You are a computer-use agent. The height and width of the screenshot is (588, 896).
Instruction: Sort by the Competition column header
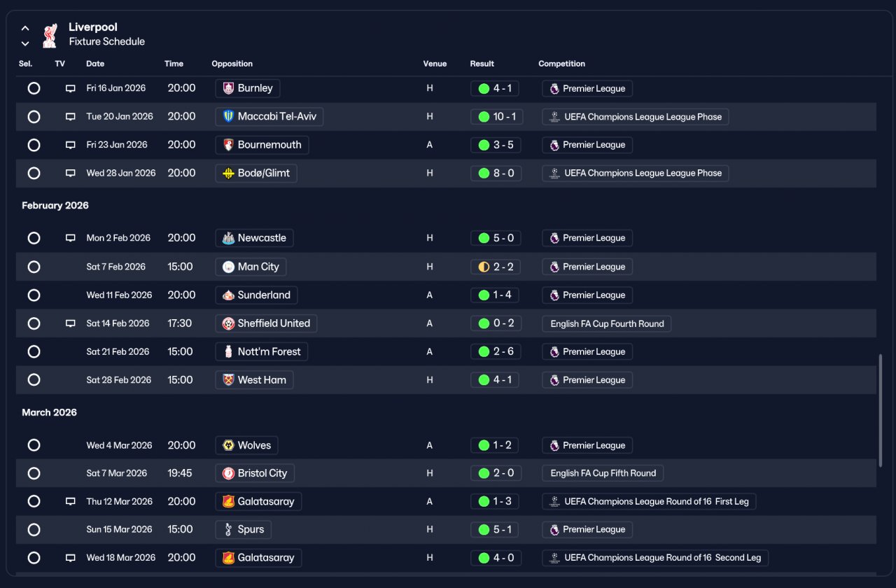pyautogui.click(x=561, y=64)
